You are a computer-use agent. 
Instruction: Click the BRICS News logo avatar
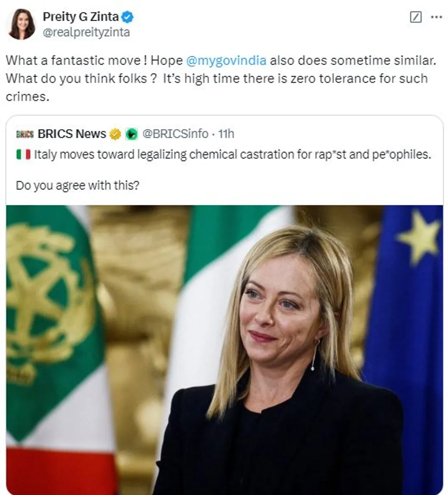point(24,134)
